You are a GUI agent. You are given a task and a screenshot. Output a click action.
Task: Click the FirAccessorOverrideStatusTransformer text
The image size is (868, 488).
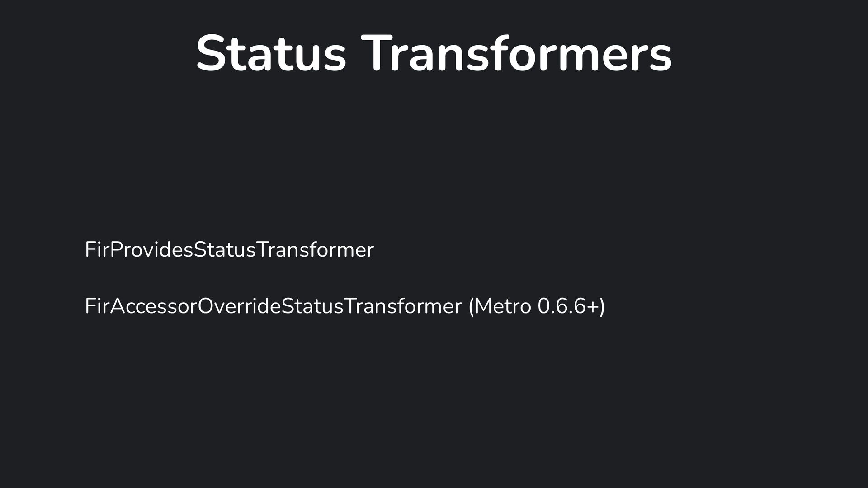coord(273,306)
